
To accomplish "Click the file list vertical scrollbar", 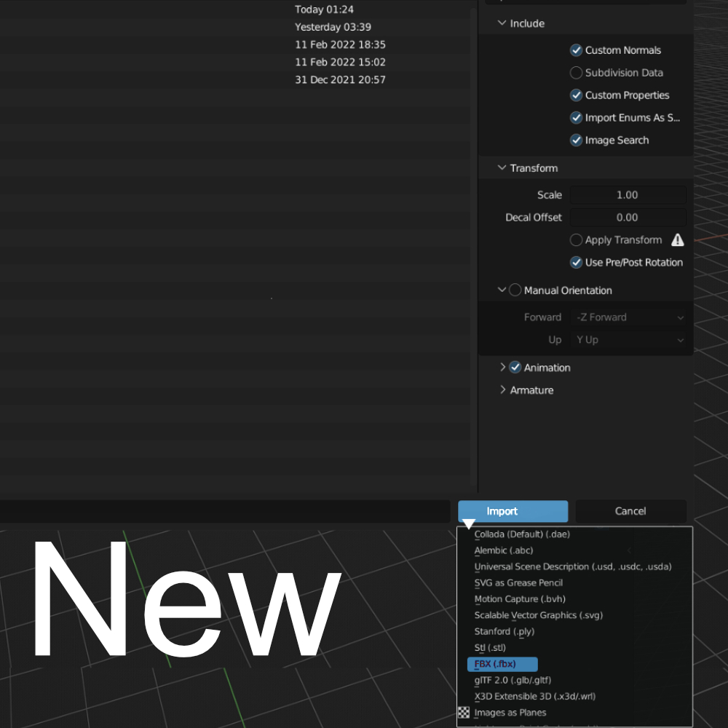I will click(473, 246).
